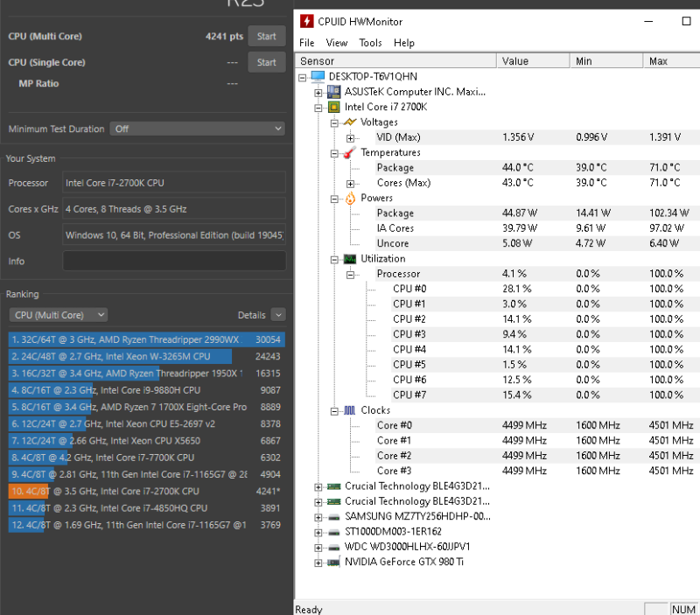This screenshot has width=700, height=615.
Task: Click the Value column header
Action: (533, 60)
